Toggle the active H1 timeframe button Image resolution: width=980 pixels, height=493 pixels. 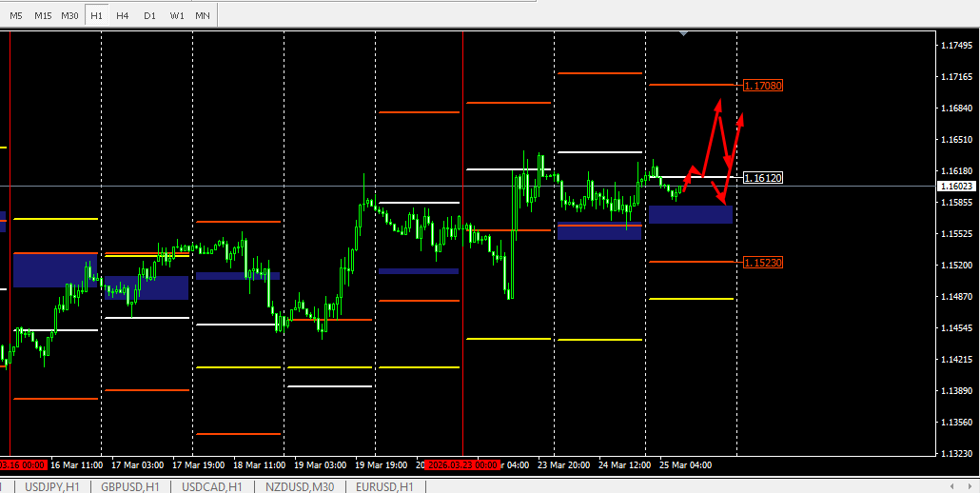coord(96,15)
